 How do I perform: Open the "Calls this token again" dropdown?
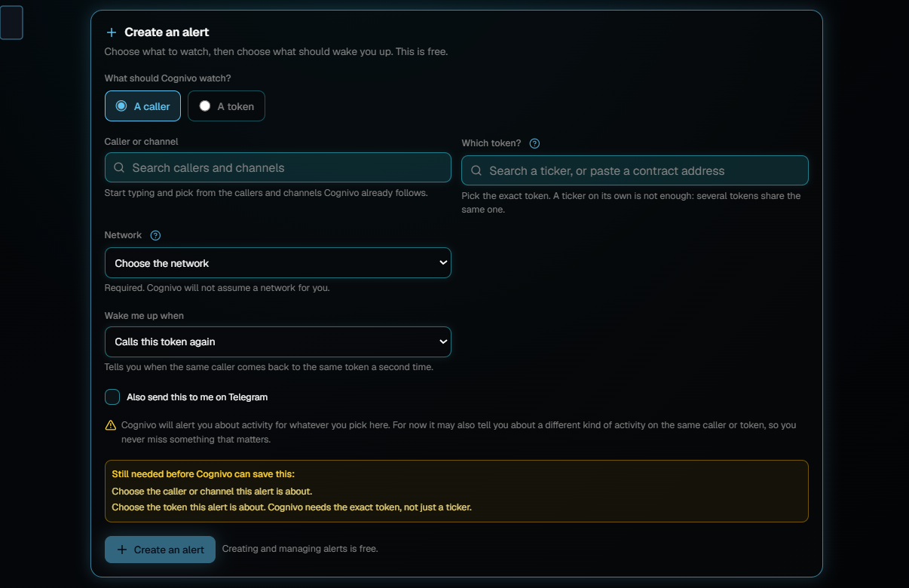pyautogui.click(x=278, y=341)
